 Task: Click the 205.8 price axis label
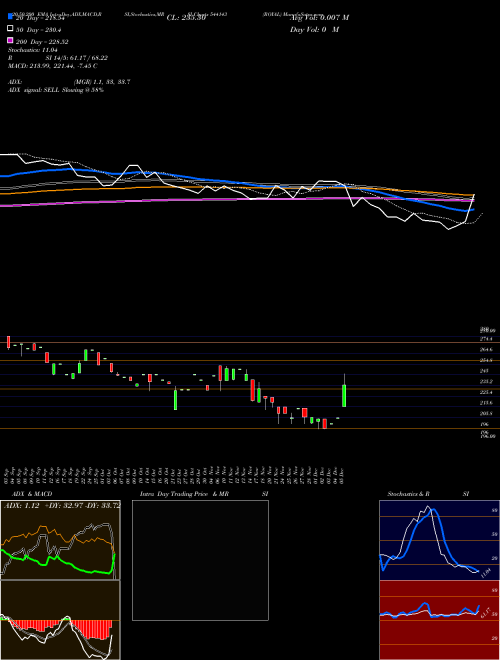point(486,414)
